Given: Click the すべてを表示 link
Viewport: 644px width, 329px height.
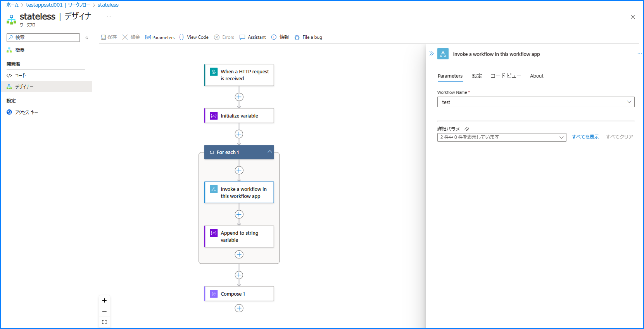Looking at the screenshot, I should click(x=585, y=137).
